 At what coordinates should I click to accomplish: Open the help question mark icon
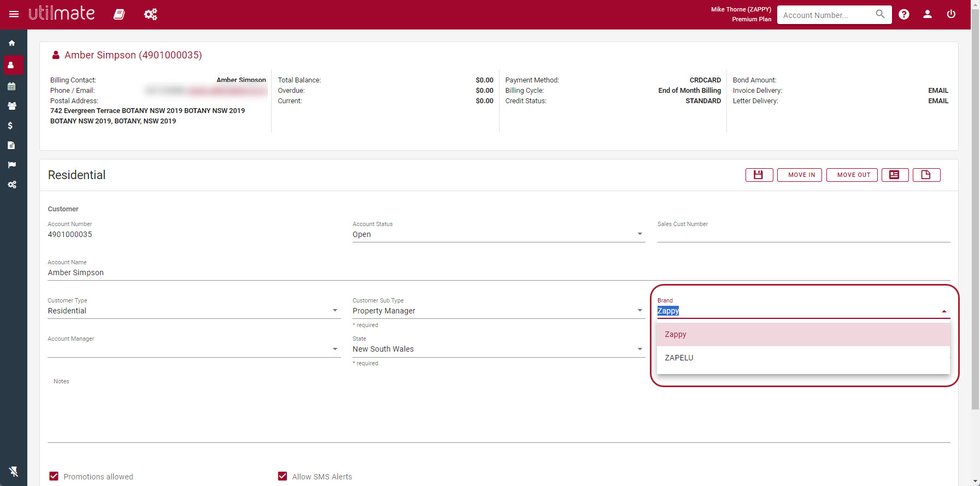(x=904, y=14)
